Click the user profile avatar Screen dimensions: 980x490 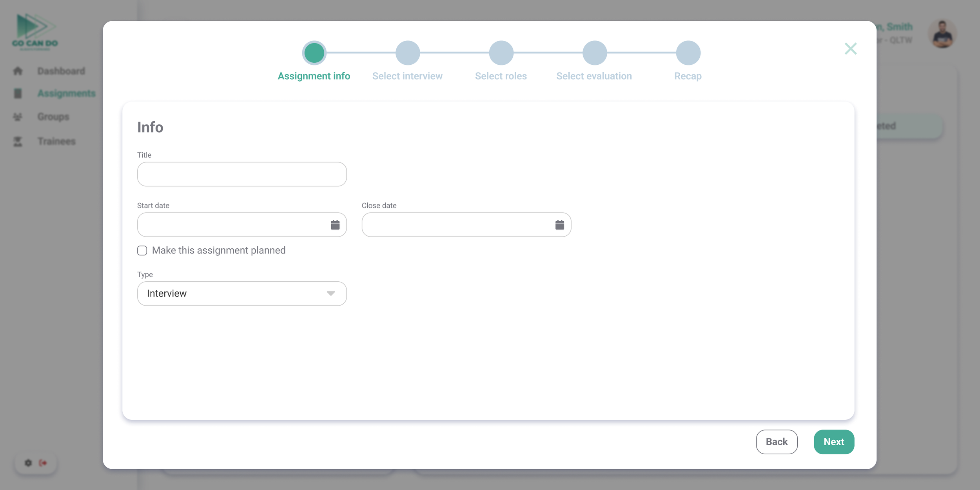942,34
